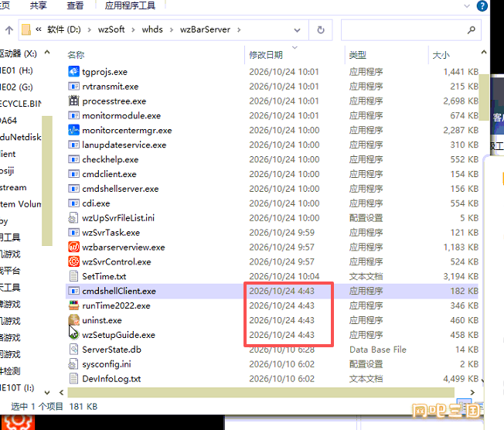Open Explorer help with question mark icon

click(x=482, y=5)
